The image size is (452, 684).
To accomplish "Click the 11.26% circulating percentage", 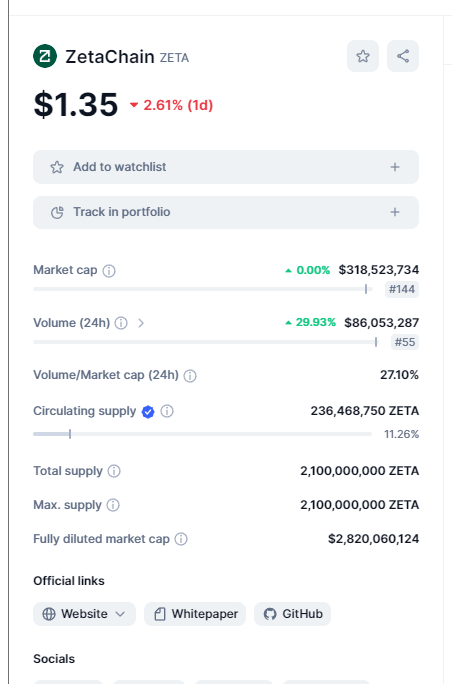I will tap(401, 434).
